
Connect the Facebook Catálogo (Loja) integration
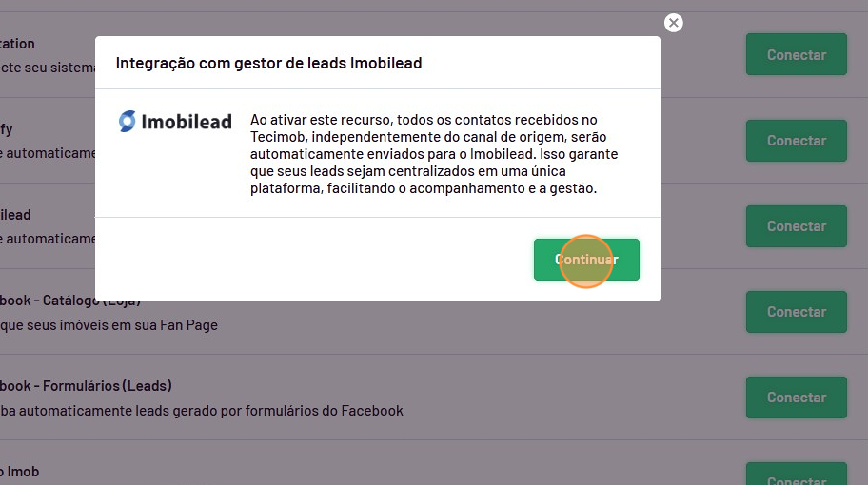[x=796, y=312]
